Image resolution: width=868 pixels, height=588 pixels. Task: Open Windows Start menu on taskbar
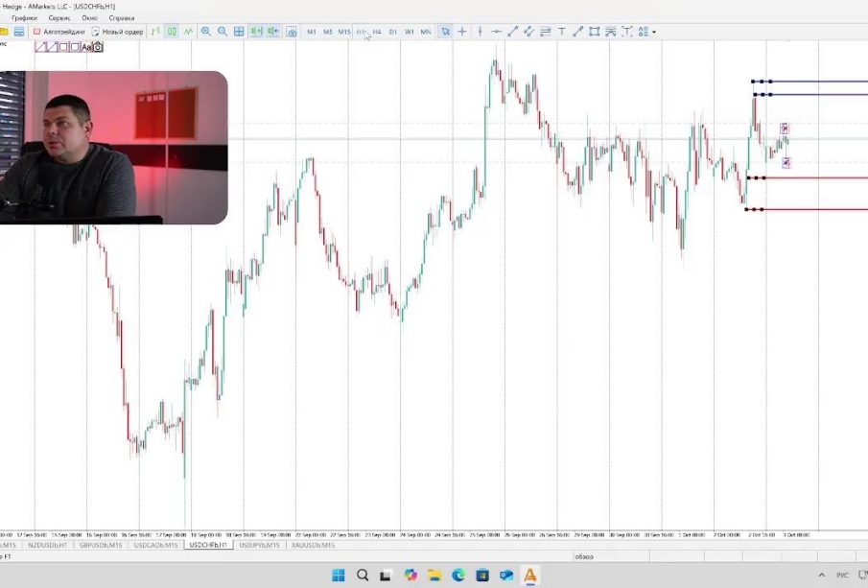click(339, 576)
